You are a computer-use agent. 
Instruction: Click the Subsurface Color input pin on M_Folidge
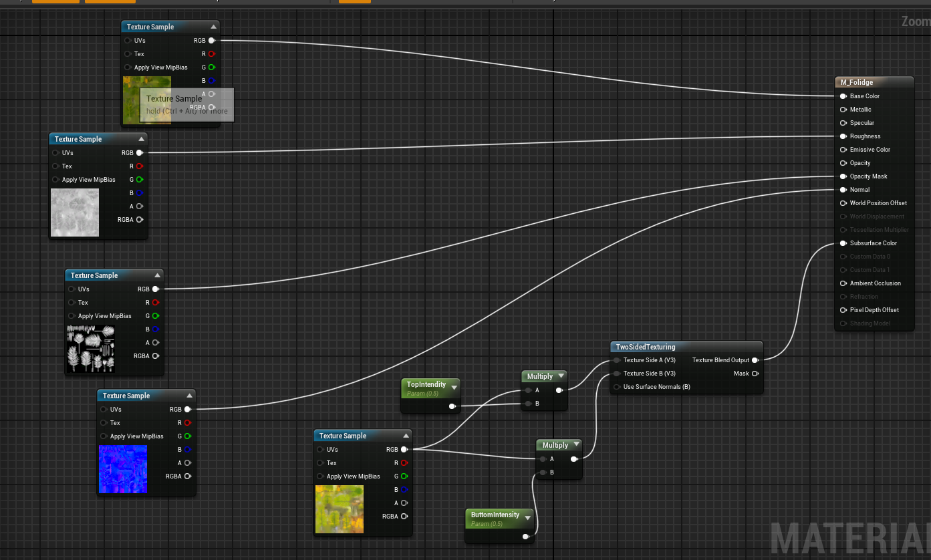(x=843, y=243)
